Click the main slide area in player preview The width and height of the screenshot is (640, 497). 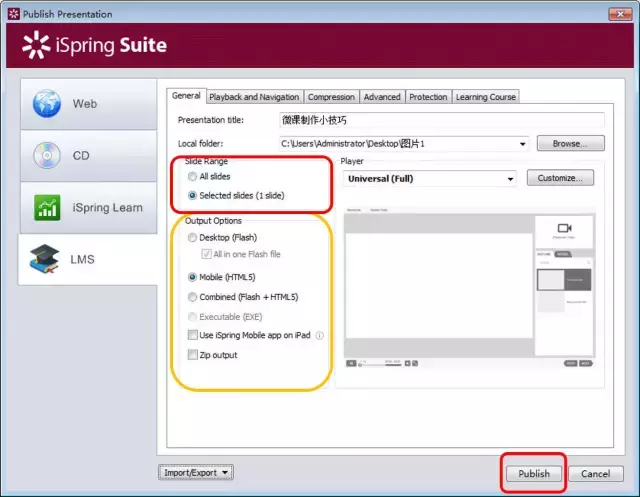tap(439, 286)
